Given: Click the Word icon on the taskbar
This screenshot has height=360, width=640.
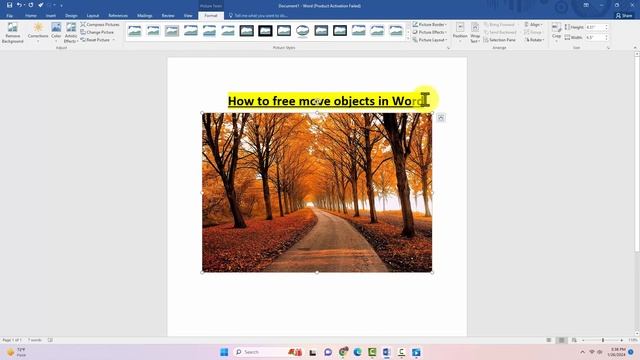Looking at the screenshot, I should coord(387,352).
